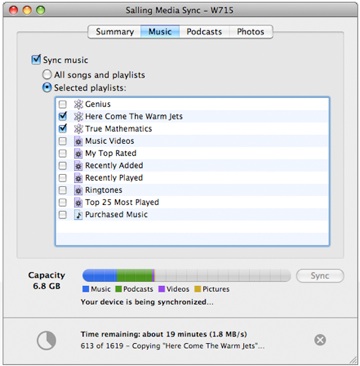The height and width of the screenshot is (366, 360).
Task: Click the "Time remaining: about 19 minutes" text
Action: tap(164, 334)
